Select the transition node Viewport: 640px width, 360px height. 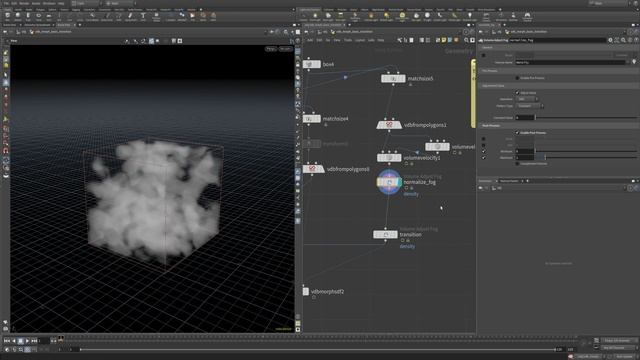click(x=385, y=234)
